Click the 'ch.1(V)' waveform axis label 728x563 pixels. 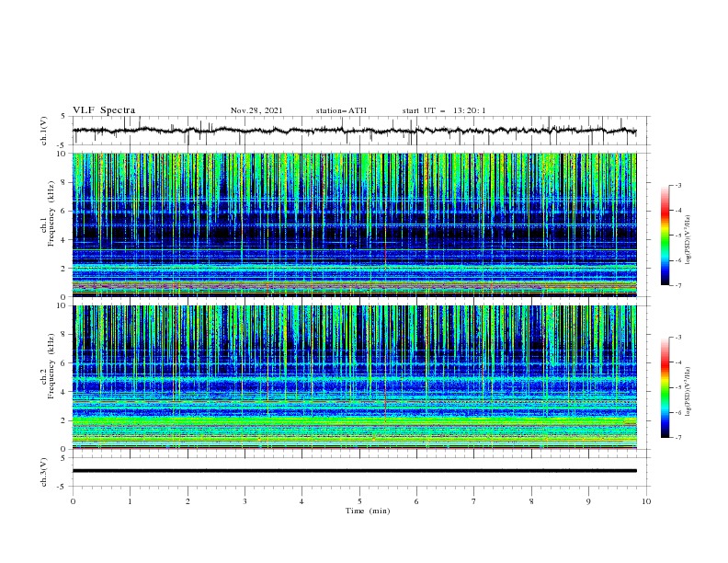(x=44, y=131)
